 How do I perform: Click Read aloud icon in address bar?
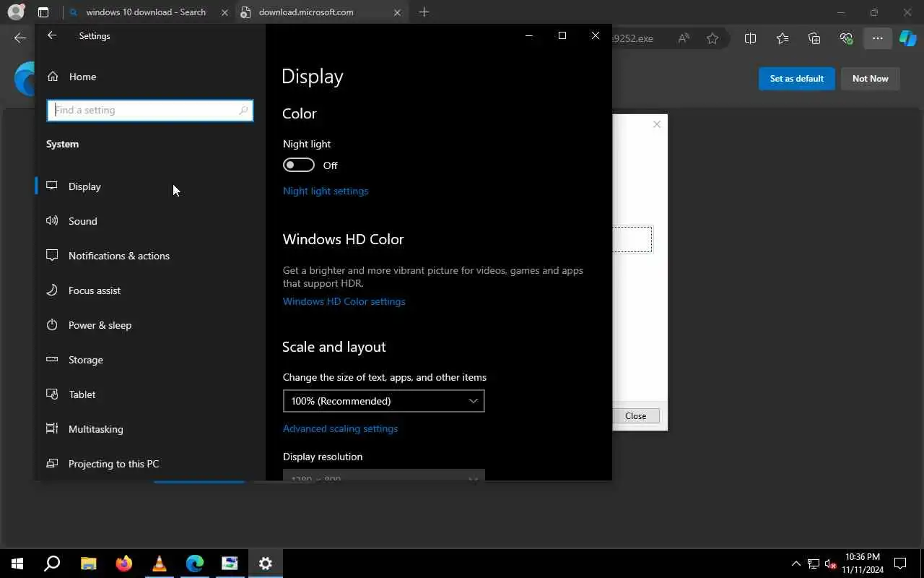(684, 38)
